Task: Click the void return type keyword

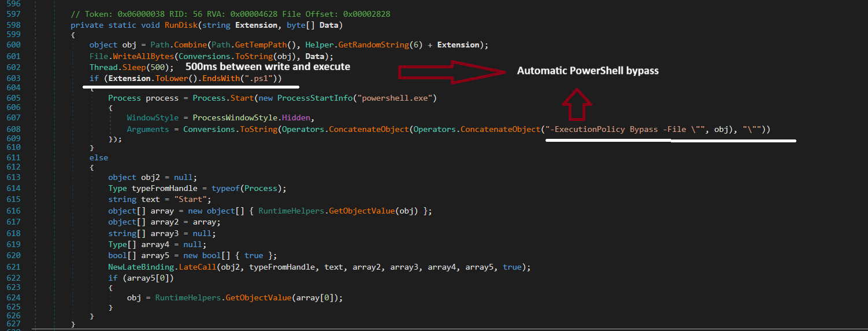Action: (150, 25)
